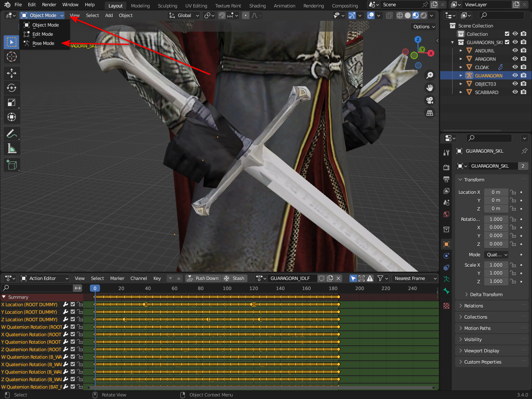Screen dimensions: 532x399
Task: Hide the ANDURIL object in viewport
Action: pyautogui.click(x=515, y=51)
